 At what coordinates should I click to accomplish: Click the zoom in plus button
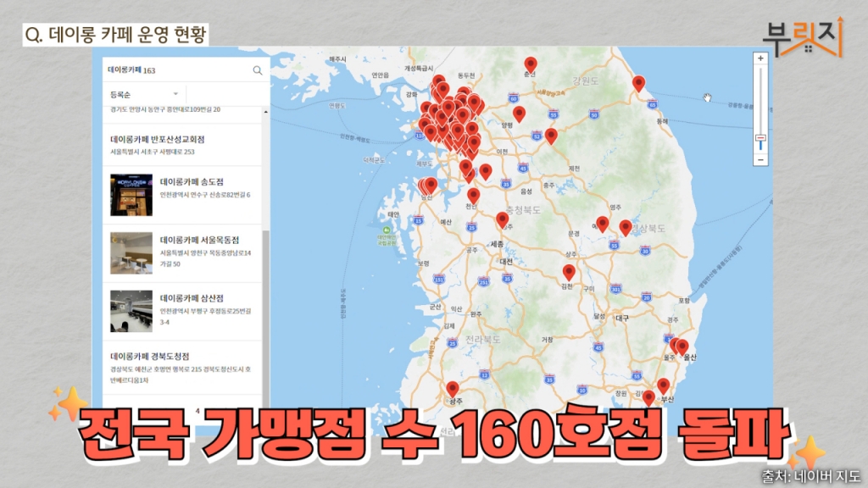click(x=760, y=58)
